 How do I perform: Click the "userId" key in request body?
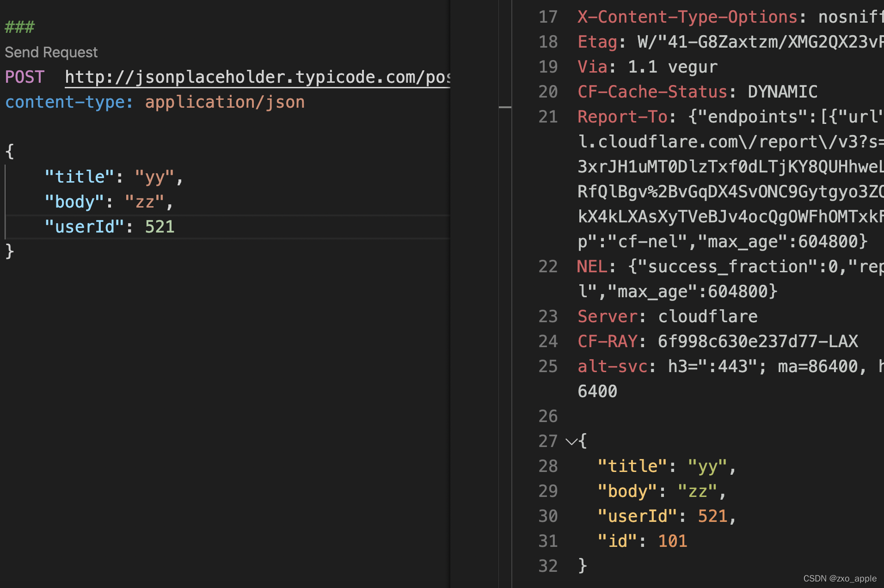click(85, 227)
